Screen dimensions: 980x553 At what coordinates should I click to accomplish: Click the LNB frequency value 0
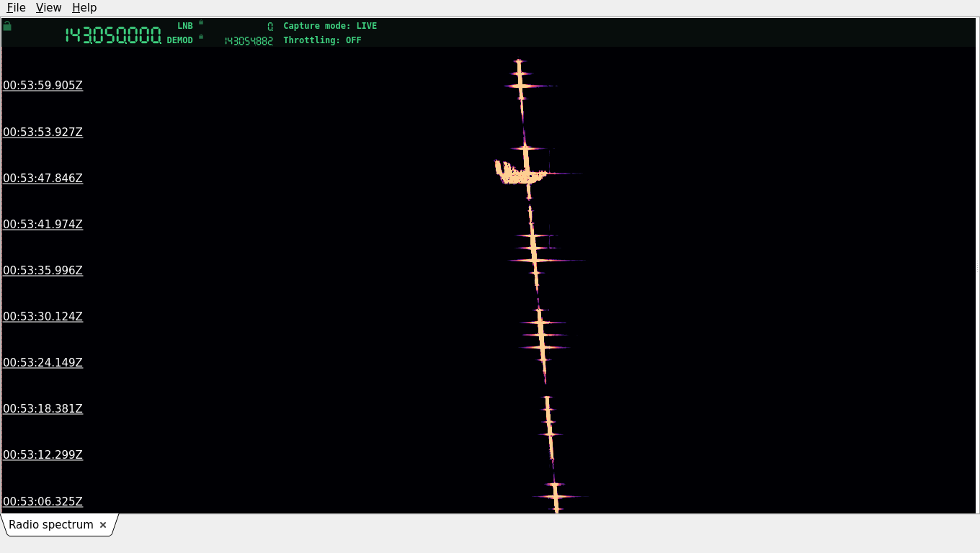(x=270, y=27)
